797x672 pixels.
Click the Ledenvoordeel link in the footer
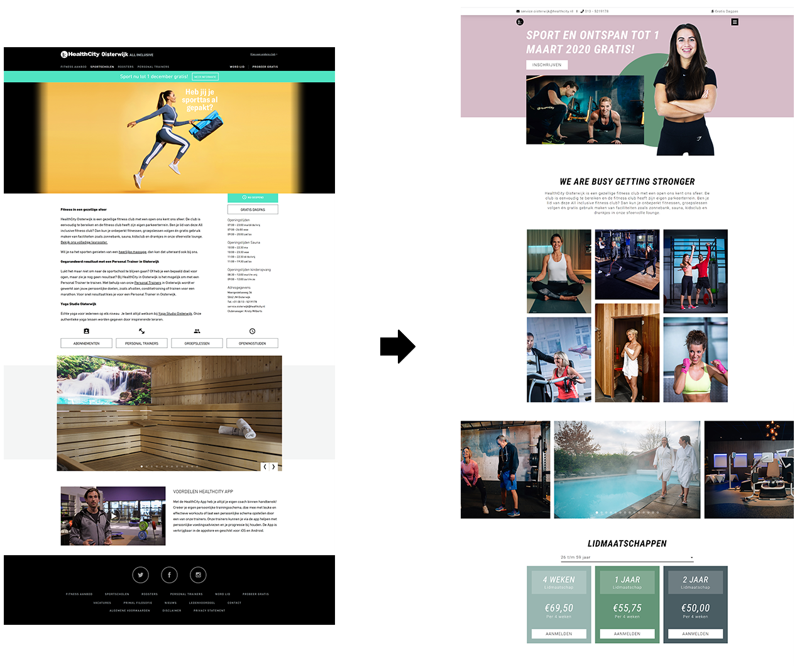[202, 603]
